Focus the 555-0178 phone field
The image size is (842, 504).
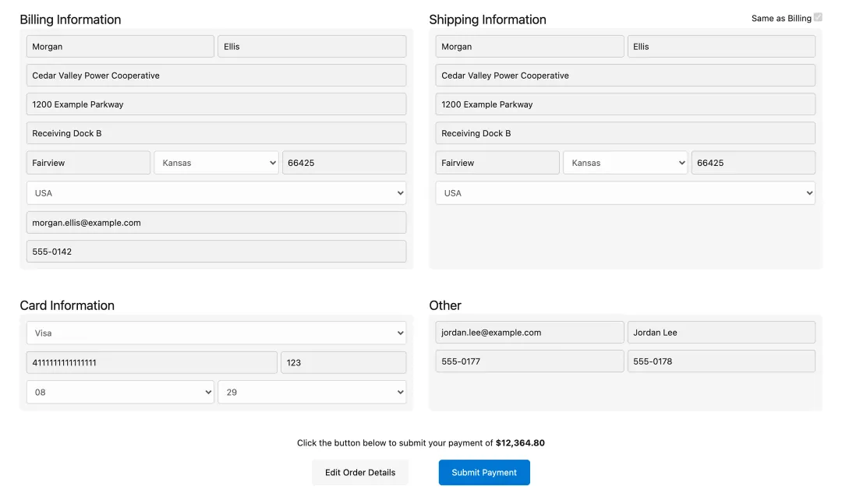coord(721,361)
